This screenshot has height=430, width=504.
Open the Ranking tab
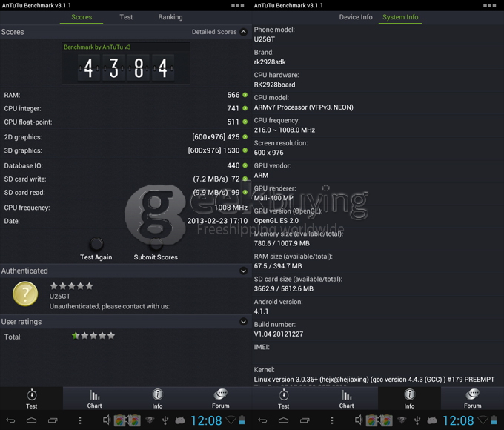(170, 17)
